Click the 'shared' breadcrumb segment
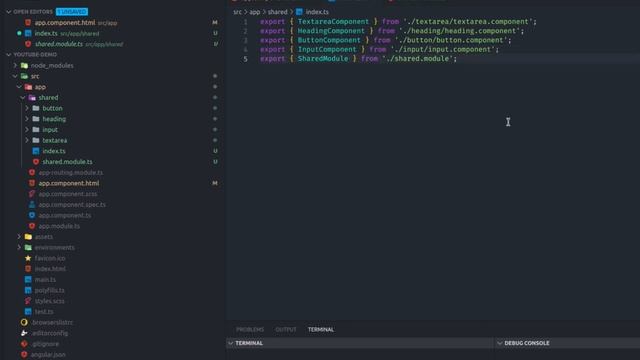This screenshot has height=360, width=640. click(x=278, y=12)
